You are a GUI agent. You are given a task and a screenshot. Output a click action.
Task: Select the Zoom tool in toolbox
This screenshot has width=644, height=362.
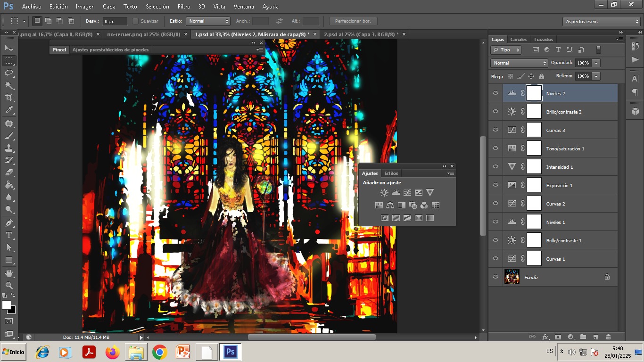click(x=9, y=285)
